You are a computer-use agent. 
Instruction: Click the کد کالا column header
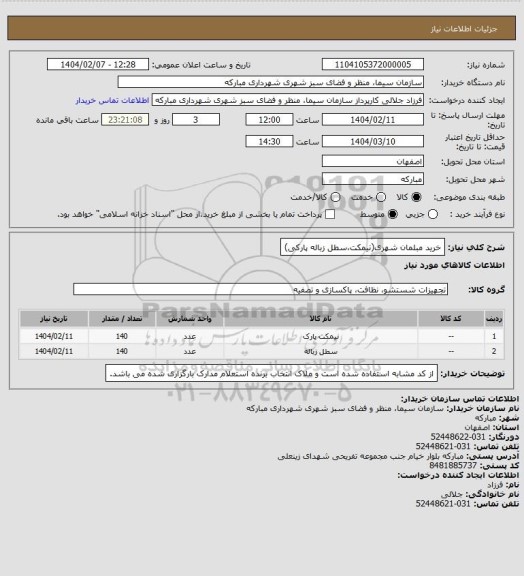(x=451, y=319)
